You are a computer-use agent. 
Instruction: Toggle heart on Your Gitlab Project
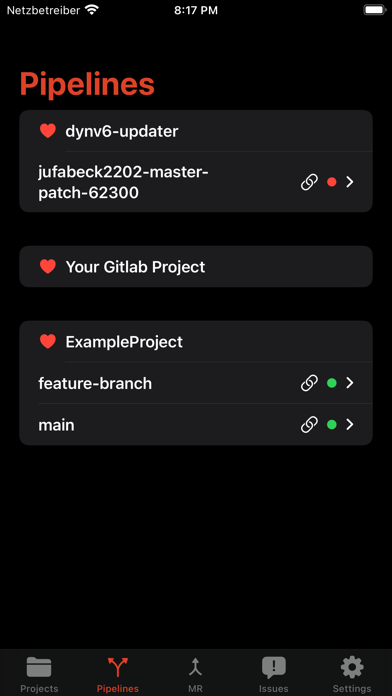click(48, 266)
